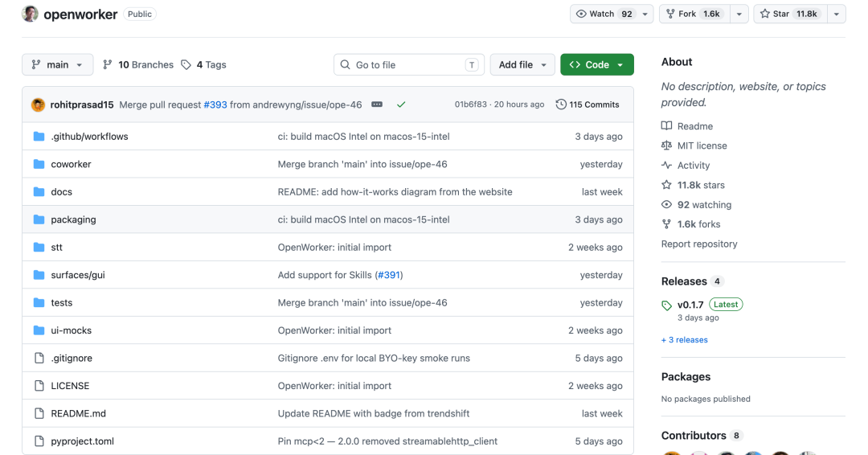
Task: Expand commit message ellipsis icon
Action: [x=377, y=104]
